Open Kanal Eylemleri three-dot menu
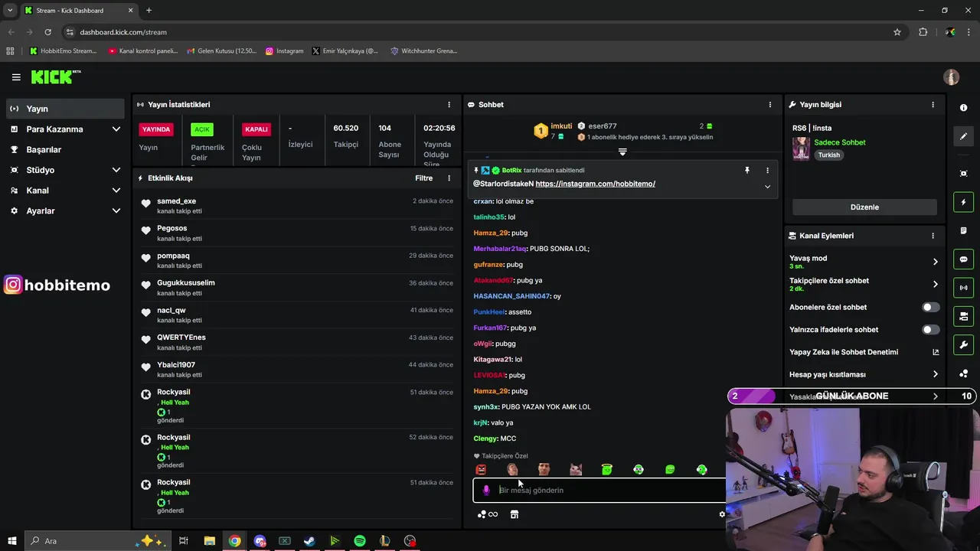Image resolution: width=980 pixels, height=551 pixels. (x=933, y=236)
